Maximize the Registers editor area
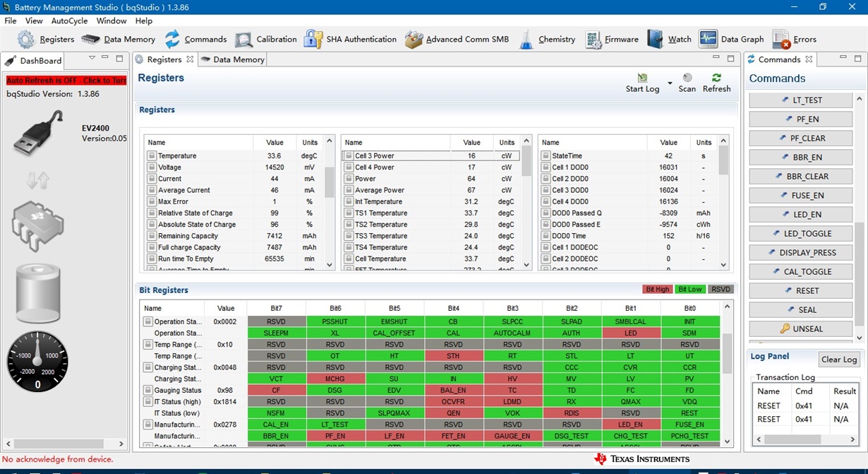868x474 pixels. tap(730, 58)
